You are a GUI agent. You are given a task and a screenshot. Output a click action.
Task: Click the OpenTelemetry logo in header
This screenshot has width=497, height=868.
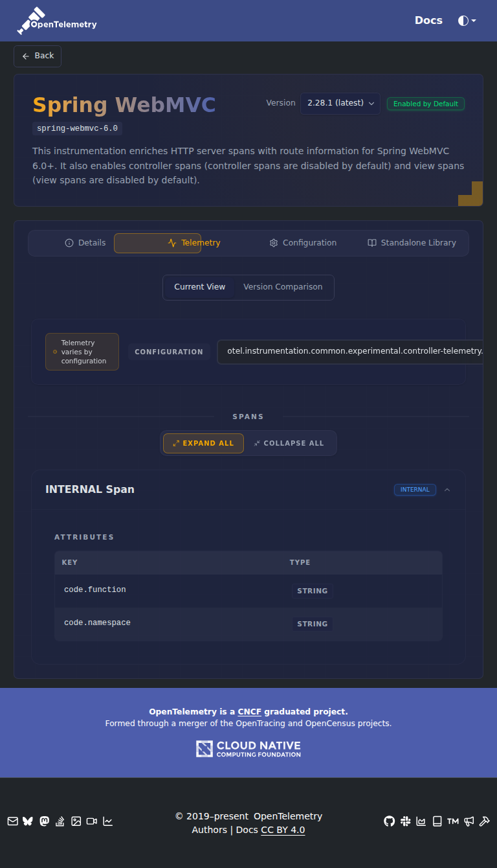point(57,21)
